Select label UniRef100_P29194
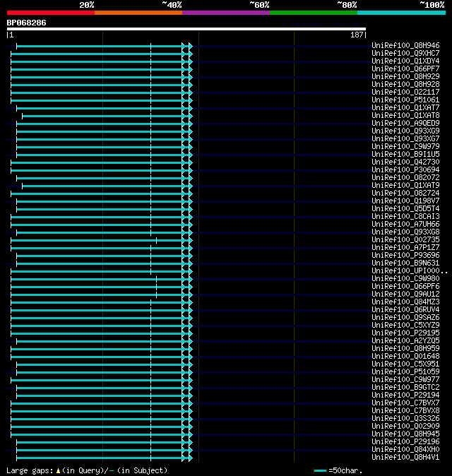 click(x=405, y=395)
